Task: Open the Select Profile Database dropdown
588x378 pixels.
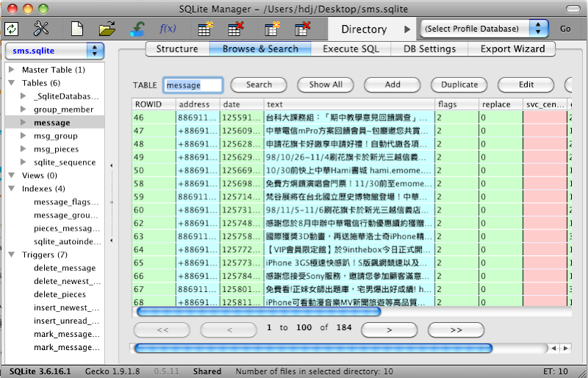Action: (x=484, y=29)
